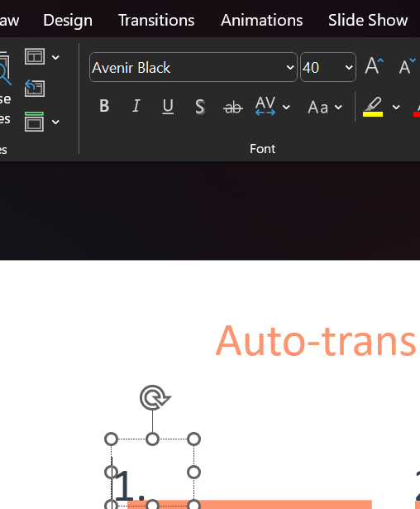The height and width of the screenshot is (509, 420).
Task: Expand the Slide Layout dropdown arrow
Action: [55, 57]
